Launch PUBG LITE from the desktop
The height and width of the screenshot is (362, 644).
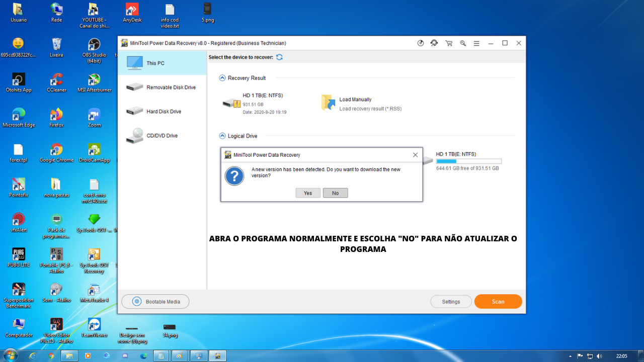[x=19, y=257]
